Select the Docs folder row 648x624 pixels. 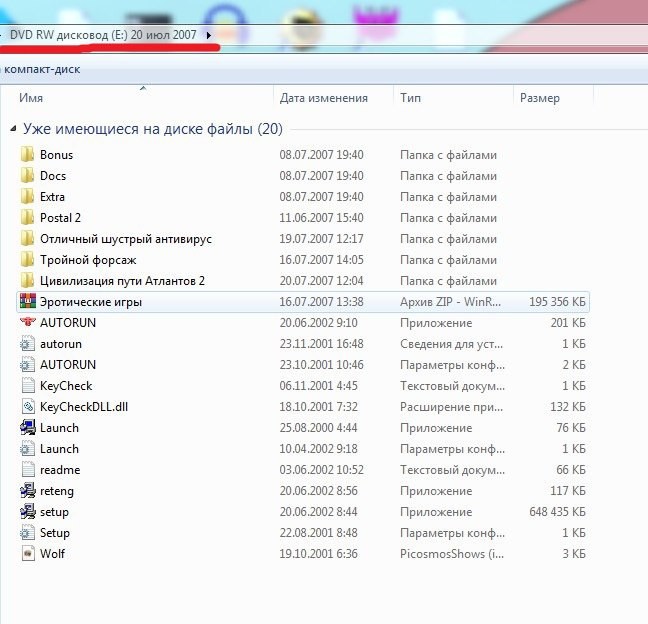53,176
